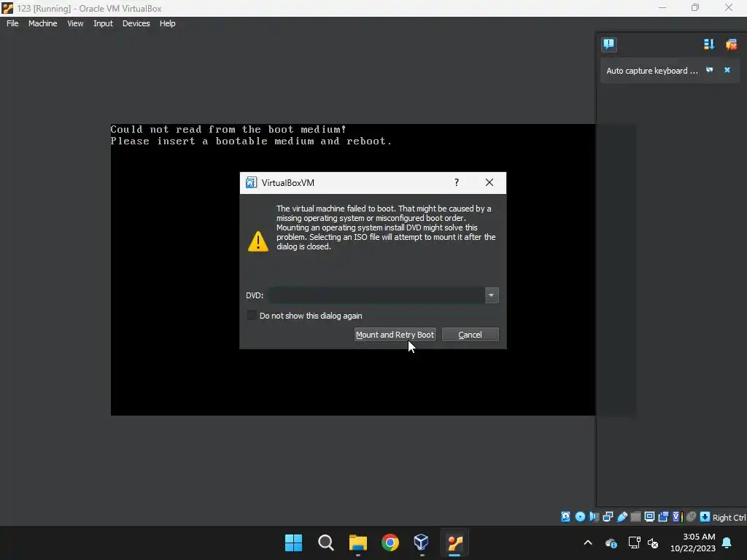This screenshot has width=747, height=560.
Task: Open the Windows Start menu
Action: 293,542
